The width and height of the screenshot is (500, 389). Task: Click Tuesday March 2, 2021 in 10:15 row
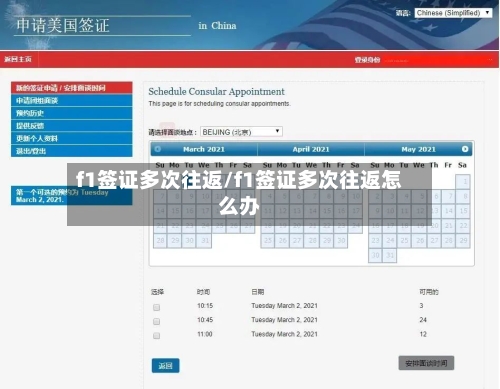284,306
